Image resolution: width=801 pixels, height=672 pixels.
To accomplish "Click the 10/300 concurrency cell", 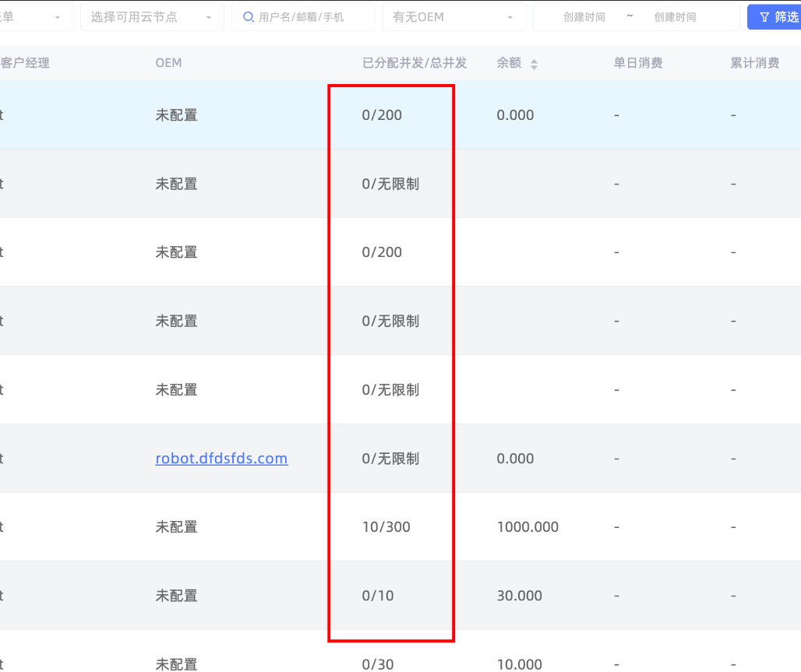I will (x=386, y=527).
